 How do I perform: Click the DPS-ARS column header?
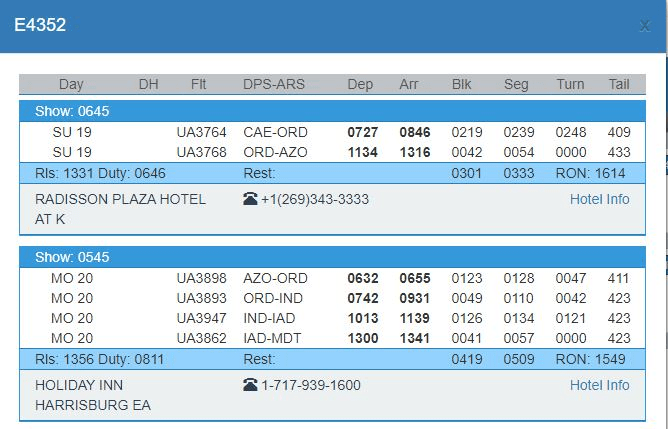coord(275,85)
